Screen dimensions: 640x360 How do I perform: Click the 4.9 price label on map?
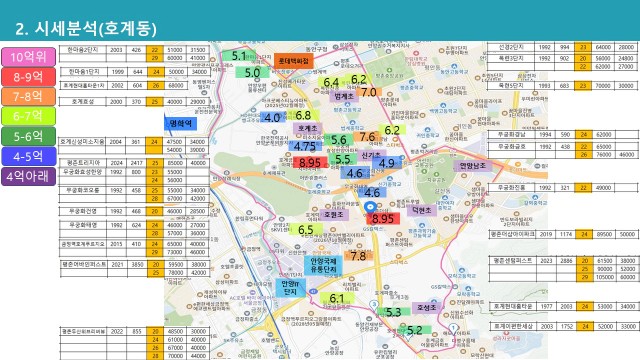click(387, 163)
